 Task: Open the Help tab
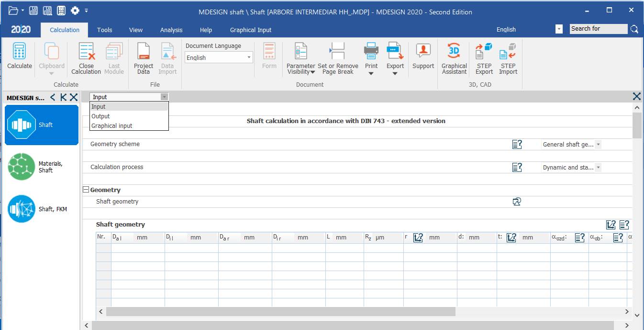(x=206, y=30)
